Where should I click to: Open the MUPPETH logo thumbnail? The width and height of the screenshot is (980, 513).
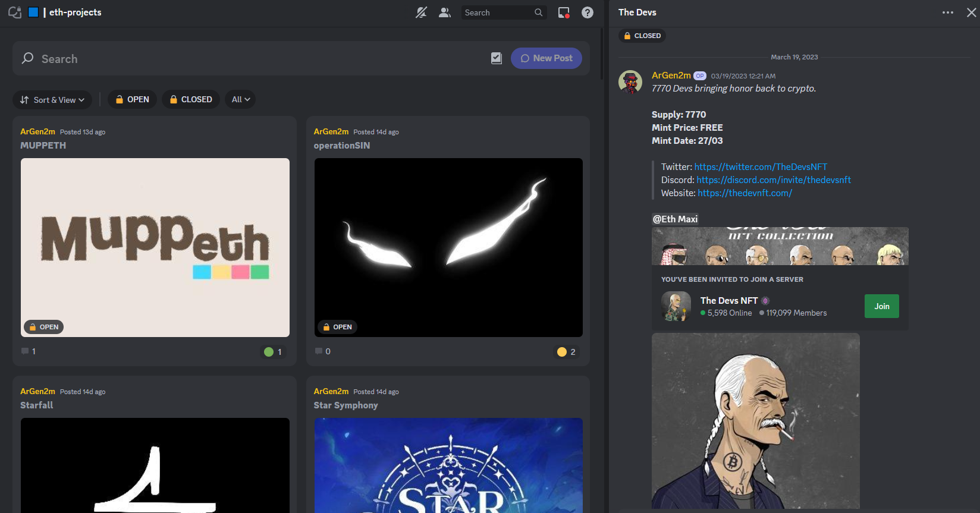[155, 247]
